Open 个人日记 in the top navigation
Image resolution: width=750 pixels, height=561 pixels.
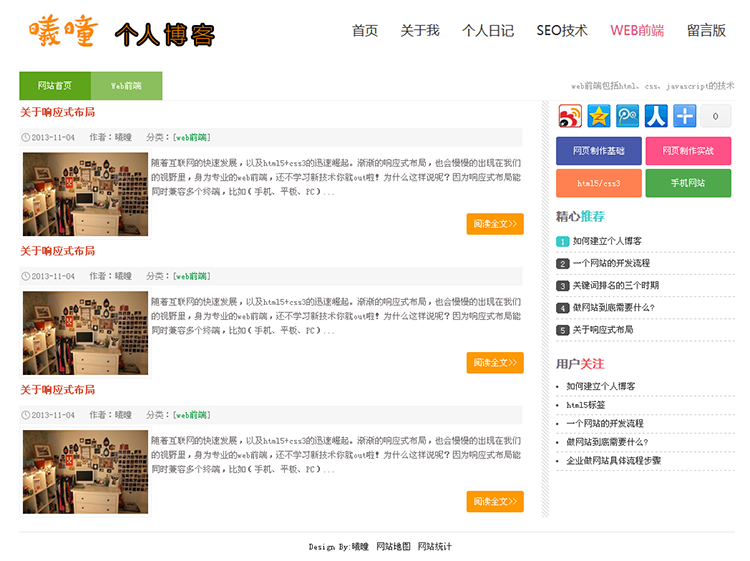pos(488,31)
